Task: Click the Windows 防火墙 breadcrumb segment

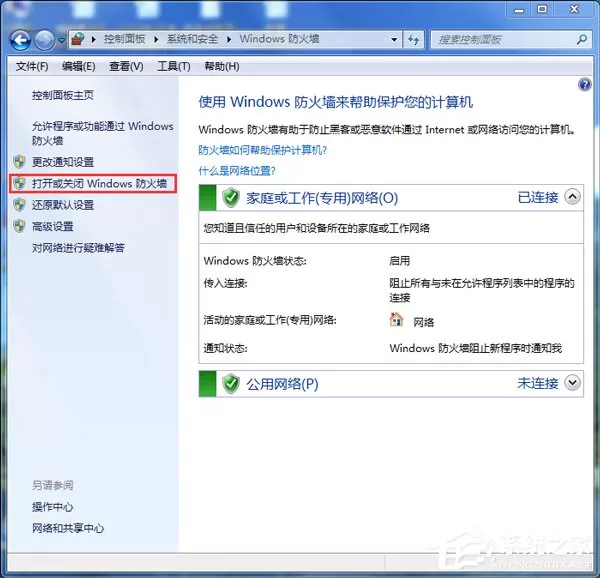Action: pyautogui.click(x=279, y=39)
